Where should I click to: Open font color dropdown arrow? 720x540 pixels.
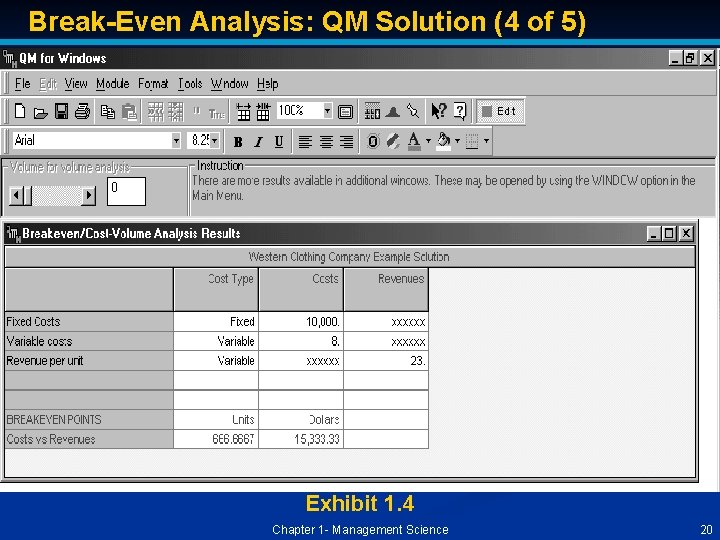tap(428, 141)
